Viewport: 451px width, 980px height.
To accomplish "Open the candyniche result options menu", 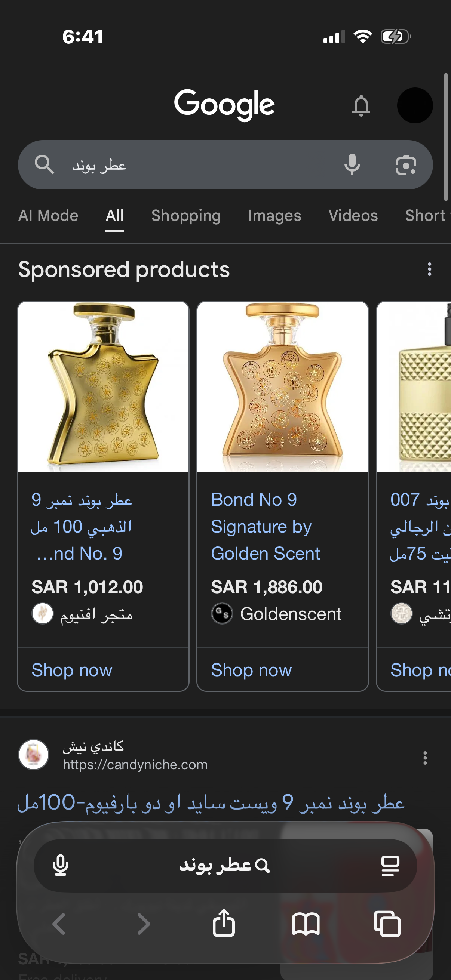I will pos(425,758).
